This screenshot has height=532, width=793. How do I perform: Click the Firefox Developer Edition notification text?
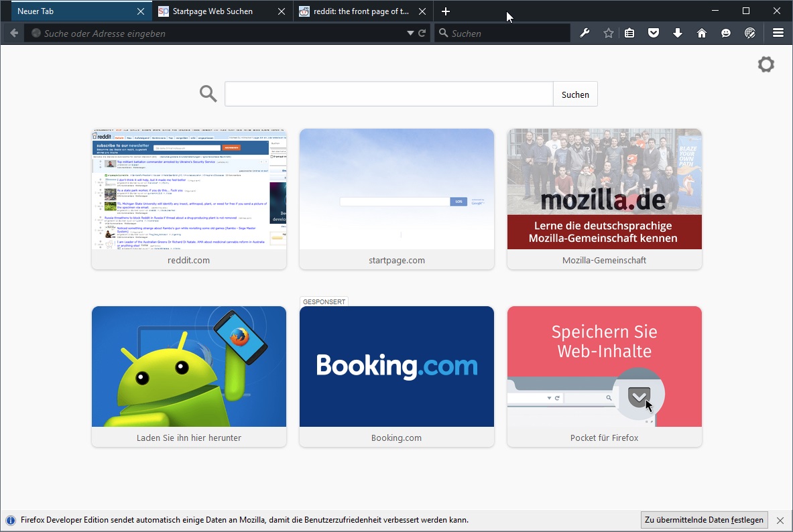point(245,520)
